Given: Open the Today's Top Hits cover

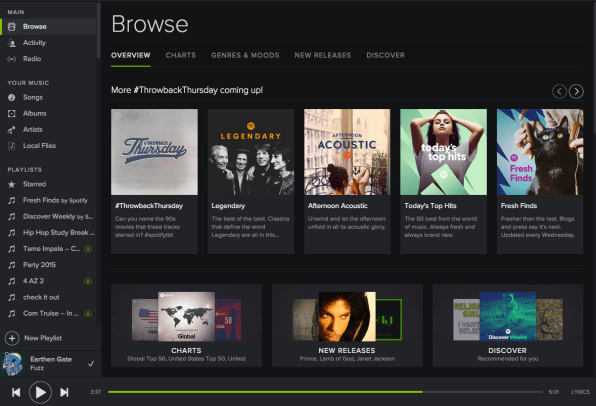Looking at the screenshot, I should pyautogui.click(x=443, y=152).
